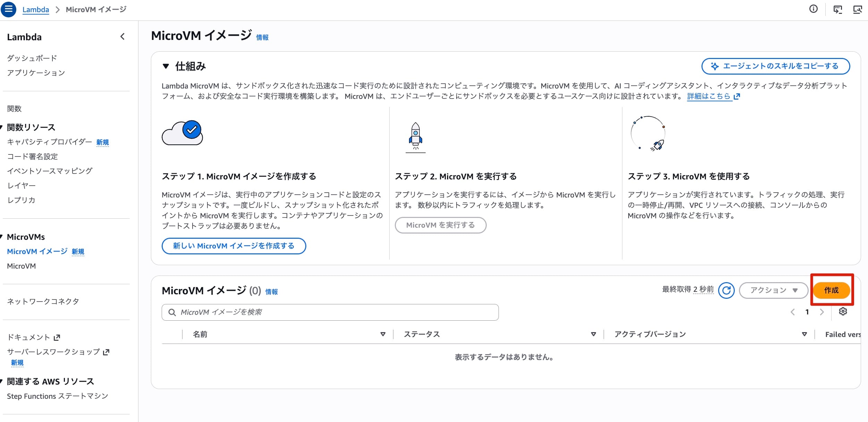The height and width of the screenshot is (422, 868).
Task: Open キャパシティプロバイダー in the sidebar
Action: point(50,142)
